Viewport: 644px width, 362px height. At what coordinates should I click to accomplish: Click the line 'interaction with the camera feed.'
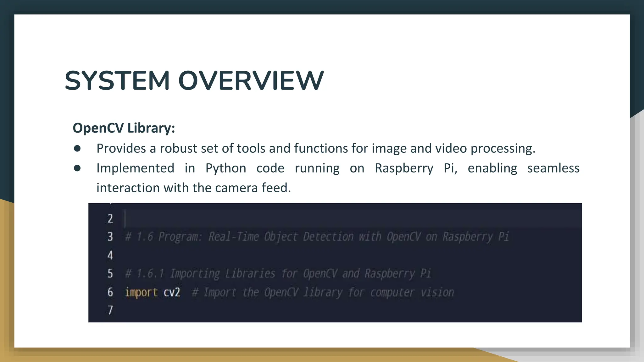click(194, 188)
